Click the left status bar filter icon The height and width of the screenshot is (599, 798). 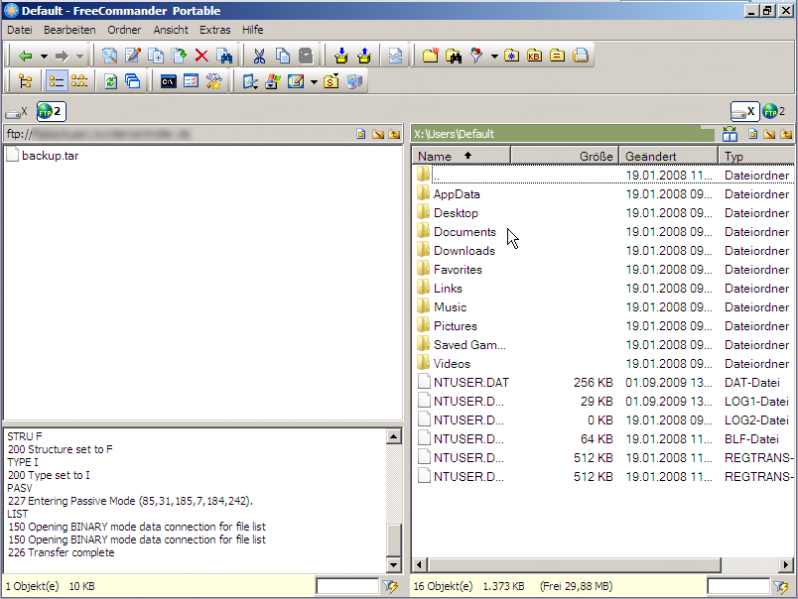[x=390, y=587]
